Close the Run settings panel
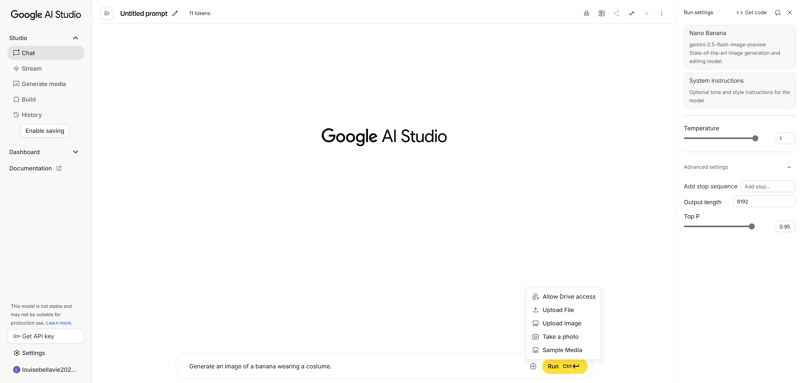Image resolution: width=800 pixels, height=383 pixels. 790,13
